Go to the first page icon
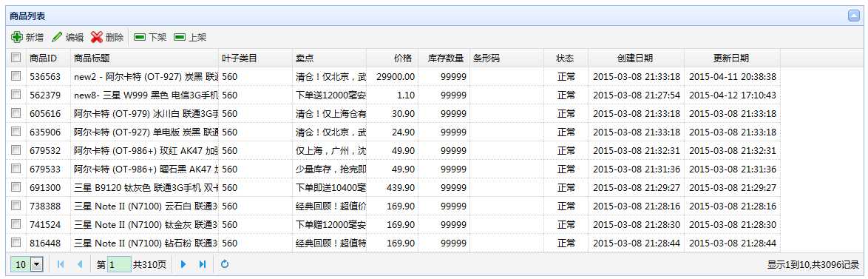Screen dimensions: 868x279 tap(61, 265)
